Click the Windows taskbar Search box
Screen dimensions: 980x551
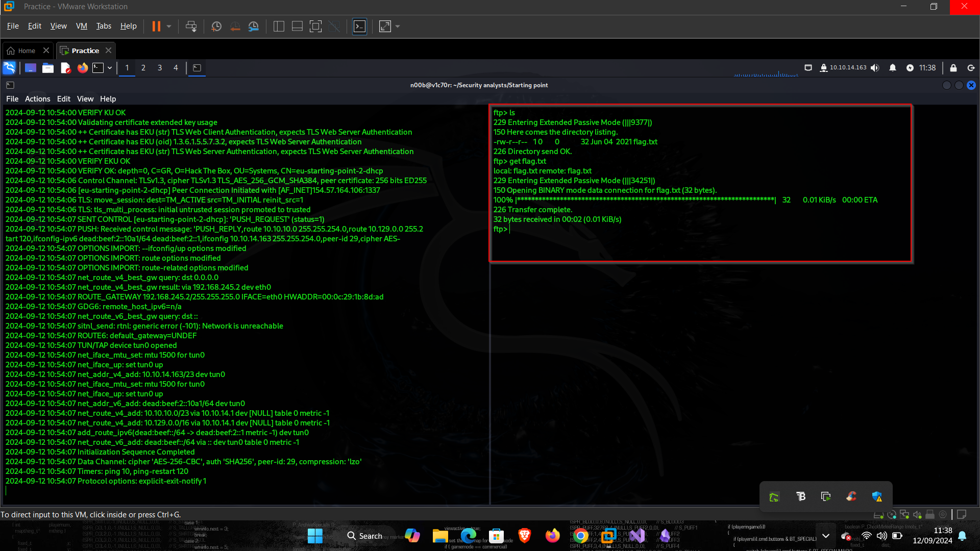(x=365, y=536)
